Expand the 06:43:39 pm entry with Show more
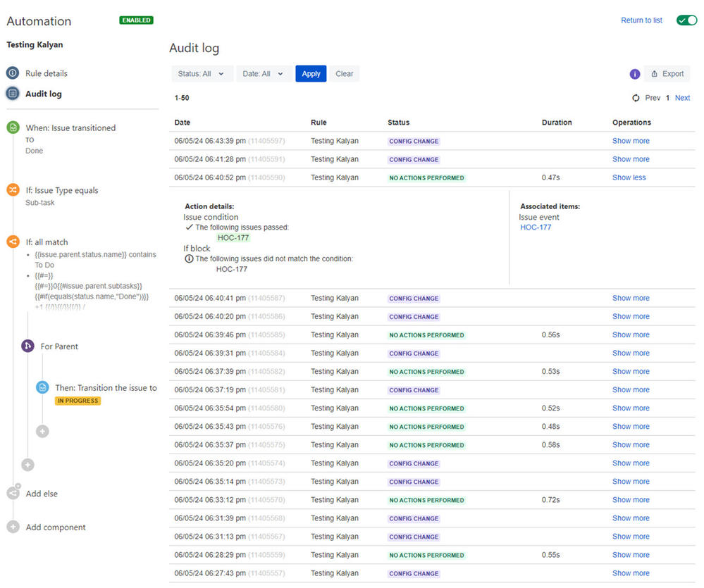The width and height of the screenshot is (704, 588). point(631,141)
